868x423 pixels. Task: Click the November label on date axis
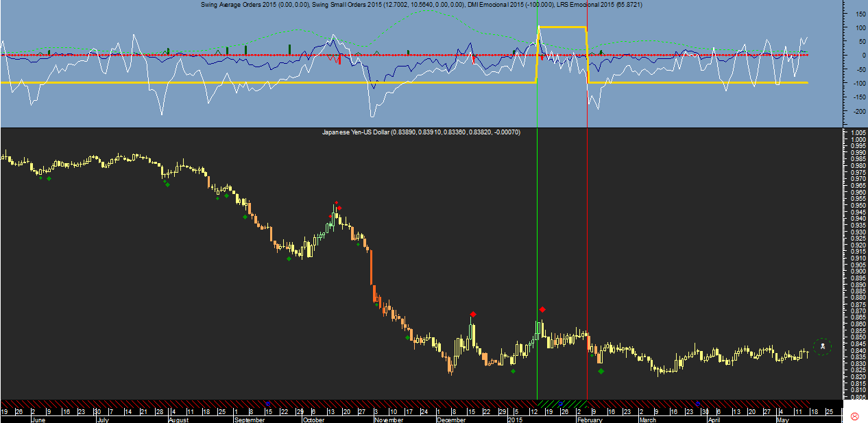390,420
